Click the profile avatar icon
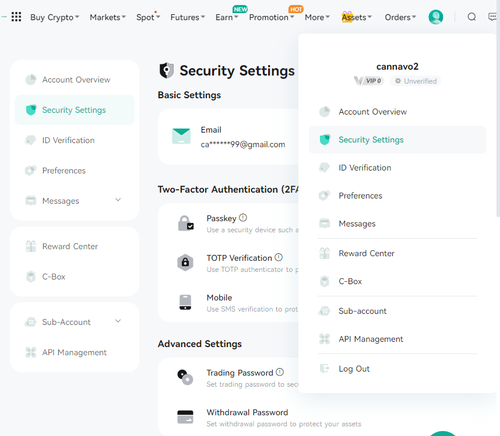 click(436, 17)
